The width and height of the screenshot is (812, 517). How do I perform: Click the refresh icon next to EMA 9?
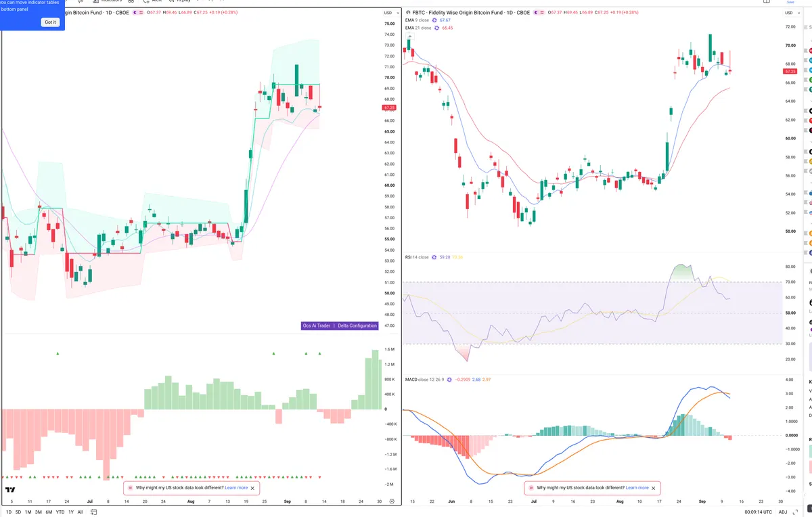434,20
